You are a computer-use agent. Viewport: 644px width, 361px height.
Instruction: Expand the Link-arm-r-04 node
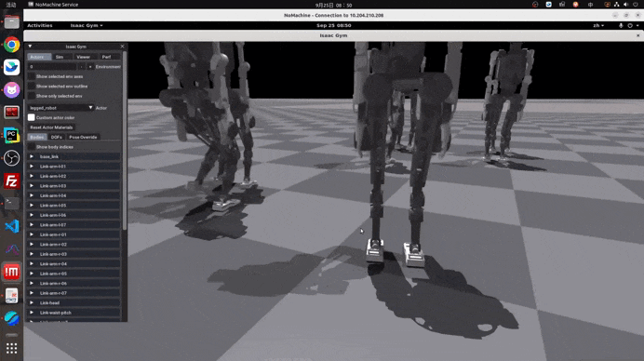point(32,263)
